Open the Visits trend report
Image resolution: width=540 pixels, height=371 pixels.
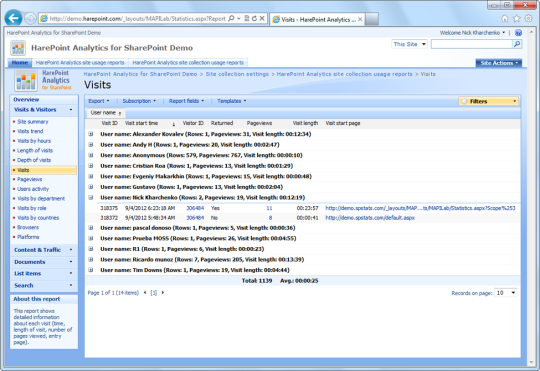point(30,131)
